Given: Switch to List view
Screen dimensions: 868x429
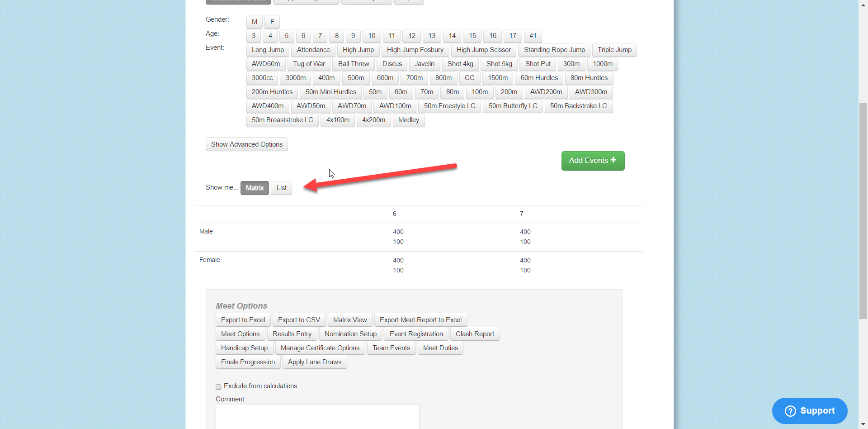Looking at the screenshot, I should (282, 188).
